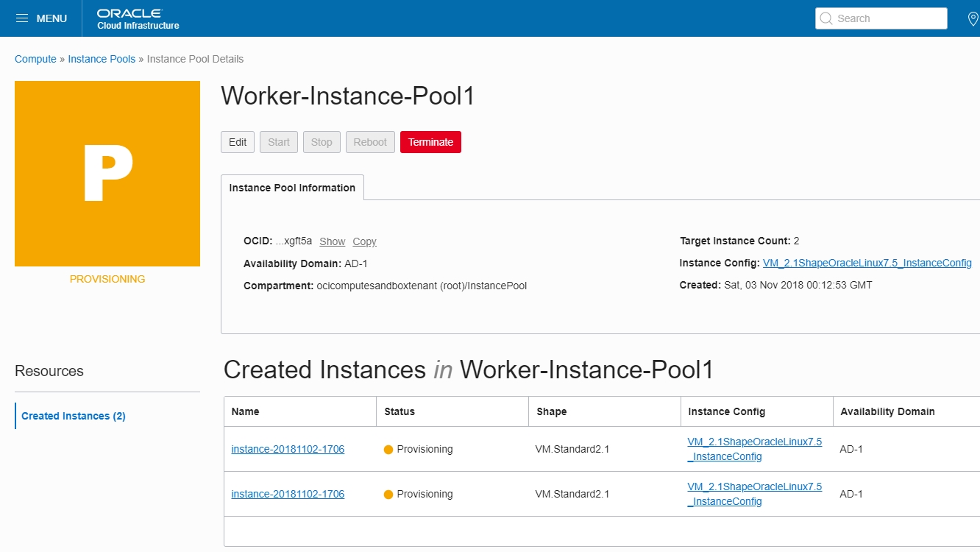This screenshot has width=980, height=552.
Task: Navigate to Instance Pools via the breadcrumb
Action: pos(102,58)
